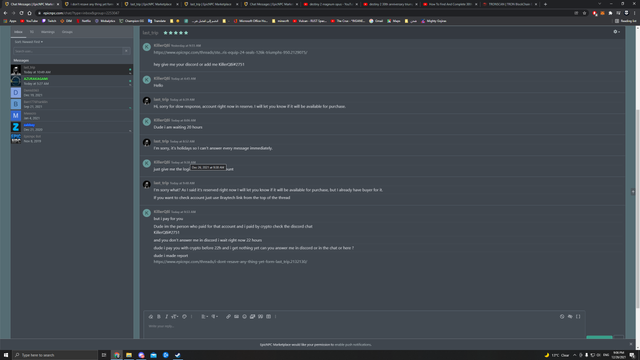Click the browser back arrow
The image size is (640, 360).
(x=5, y=13)
